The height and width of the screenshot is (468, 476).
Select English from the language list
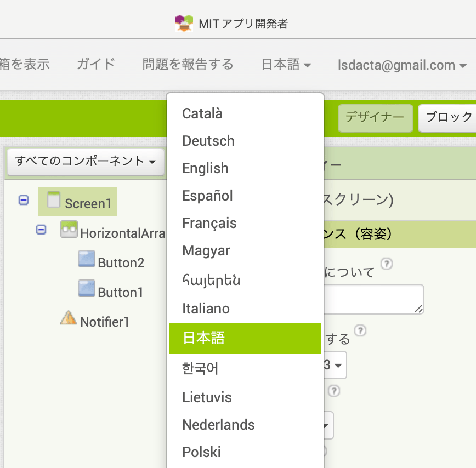(206, 168)
